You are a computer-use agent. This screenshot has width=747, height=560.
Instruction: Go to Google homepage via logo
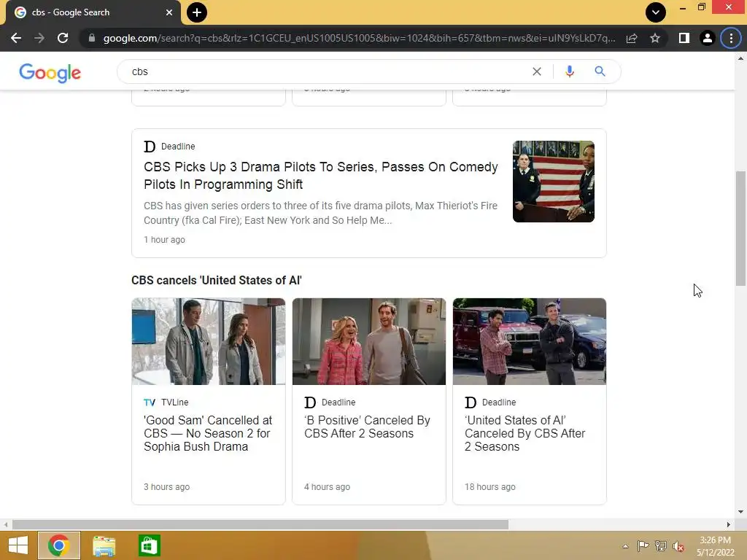coord(50,73)
